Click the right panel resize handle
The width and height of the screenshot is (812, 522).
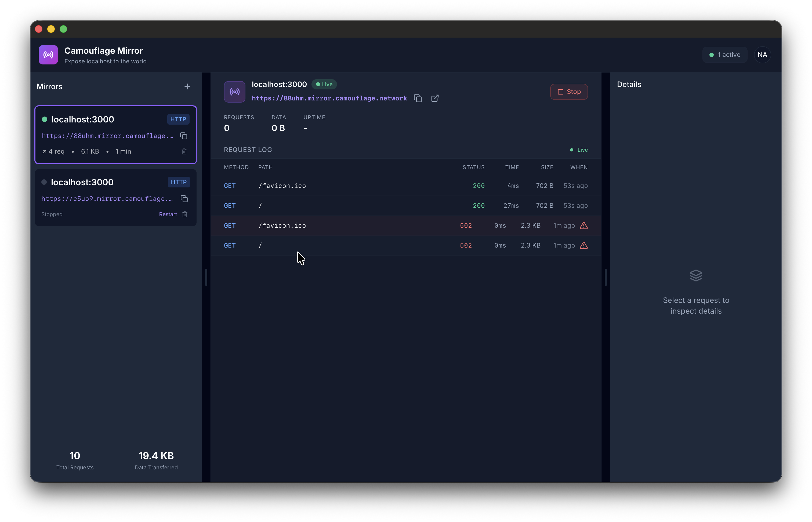(606, 277)
